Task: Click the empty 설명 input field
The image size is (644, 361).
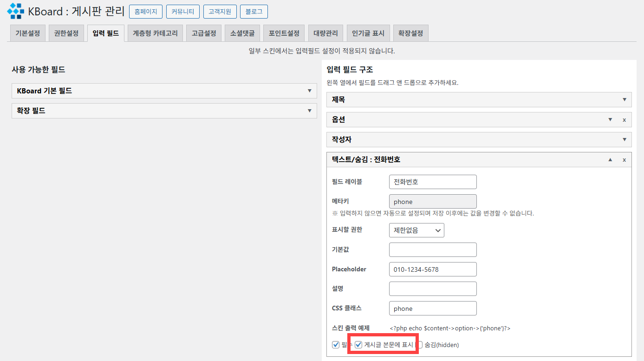Action: [x=433, y=289]
